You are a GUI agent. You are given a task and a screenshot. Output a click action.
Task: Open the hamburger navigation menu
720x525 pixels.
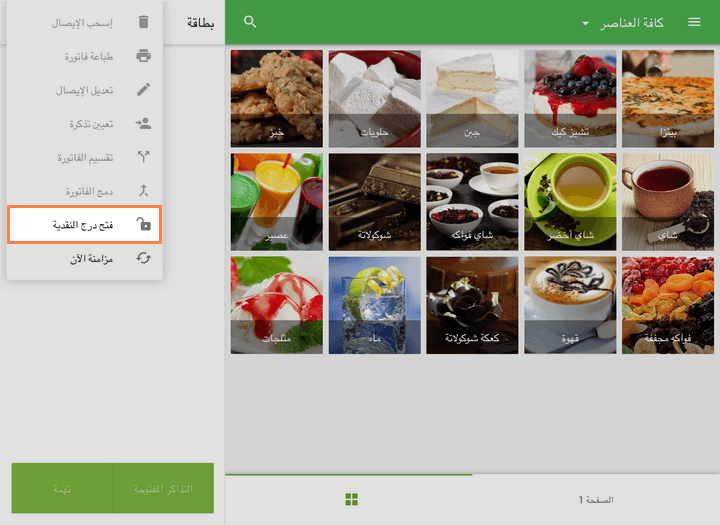tap(694, 22)
